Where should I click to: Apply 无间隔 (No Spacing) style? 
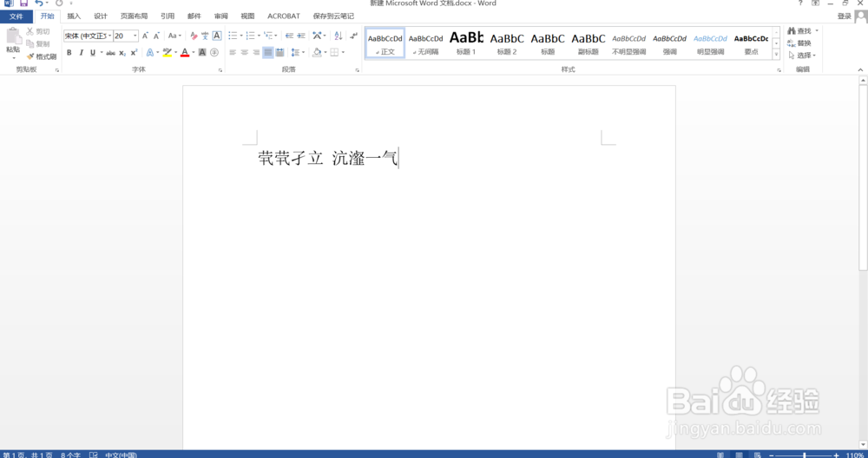(425, 43)
